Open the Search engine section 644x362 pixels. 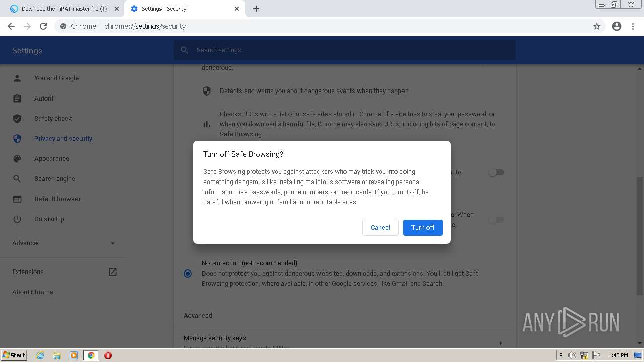tap(55, 179)
